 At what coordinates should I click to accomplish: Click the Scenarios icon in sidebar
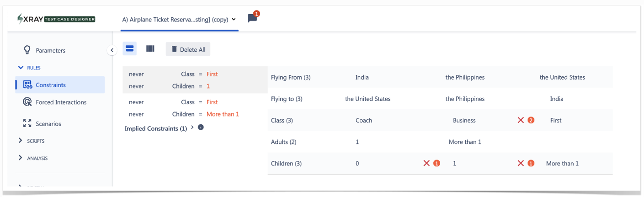coord(27,123)
